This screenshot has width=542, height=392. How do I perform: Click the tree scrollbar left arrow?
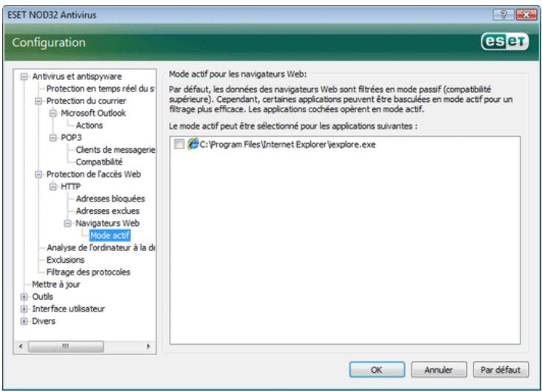21,346
